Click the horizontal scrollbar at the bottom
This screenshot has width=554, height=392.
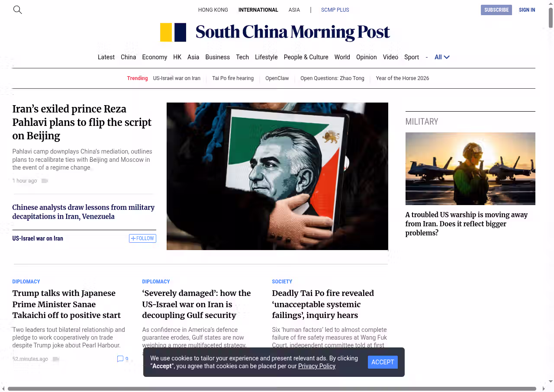(x=272, y=389)
